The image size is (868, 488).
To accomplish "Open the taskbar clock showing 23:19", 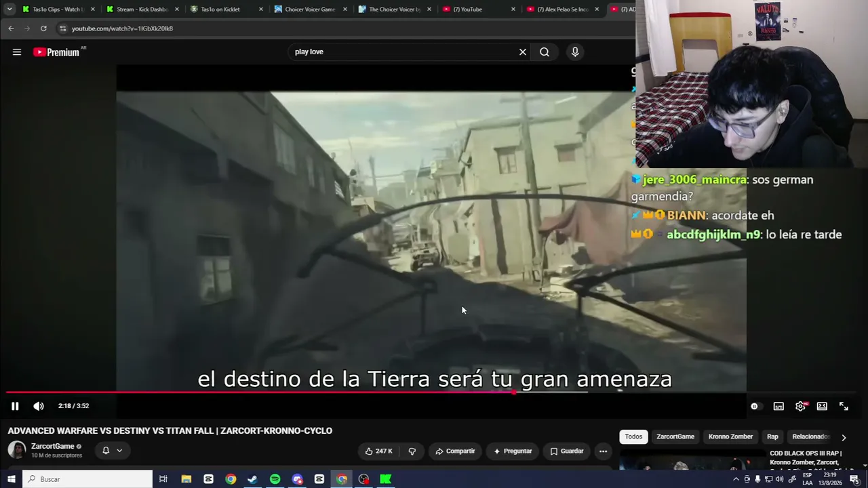I will click(x=830, y=479).
